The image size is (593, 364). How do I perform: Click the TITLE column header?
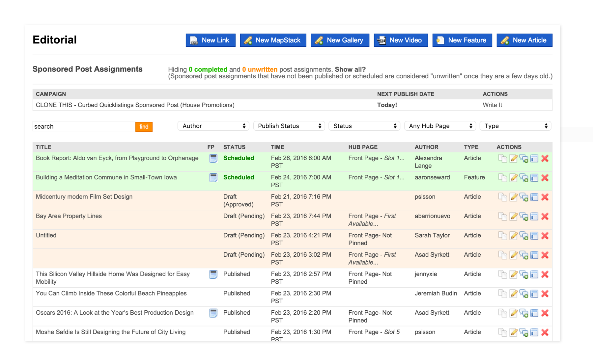[x=43, y=147]
